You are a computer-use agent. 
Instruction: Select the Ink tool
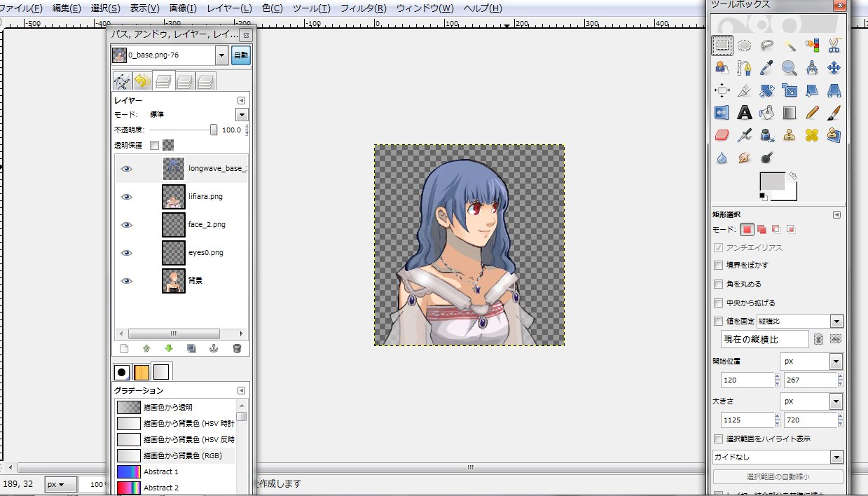pyautogui.click(x=767, y=135)
